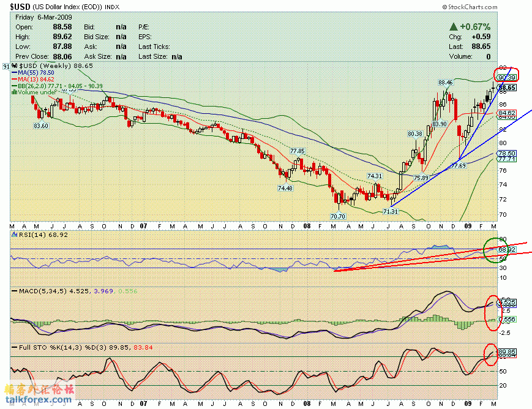Click the 83.60 low price callout
Viewport: 532px width, 409px height.
point(41,126)
